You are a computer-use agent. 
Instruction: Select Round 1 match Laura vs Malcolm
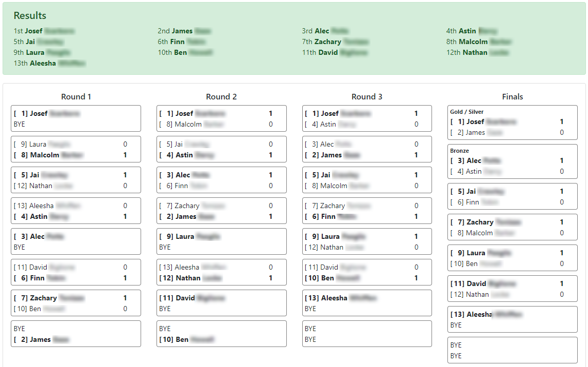pyautogui.click(x=76, y=150)
